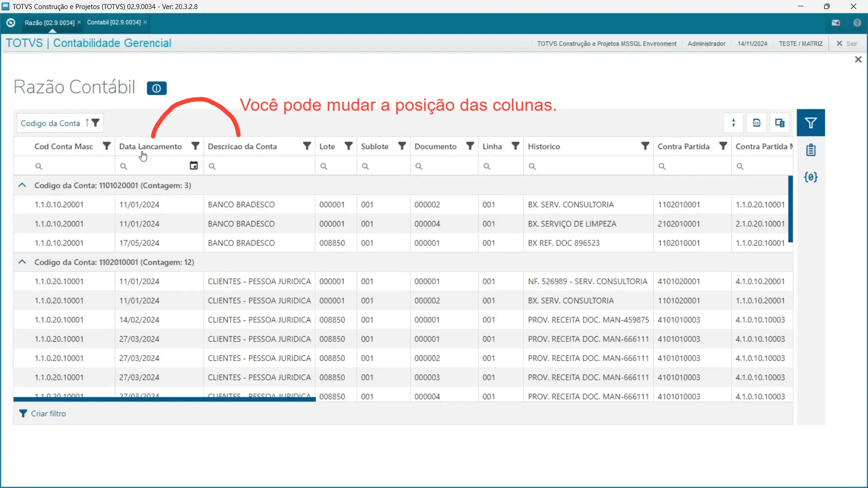Filter the Descricao da Conta column
This screenshot has width=868, height=488.
click(307, 146)
